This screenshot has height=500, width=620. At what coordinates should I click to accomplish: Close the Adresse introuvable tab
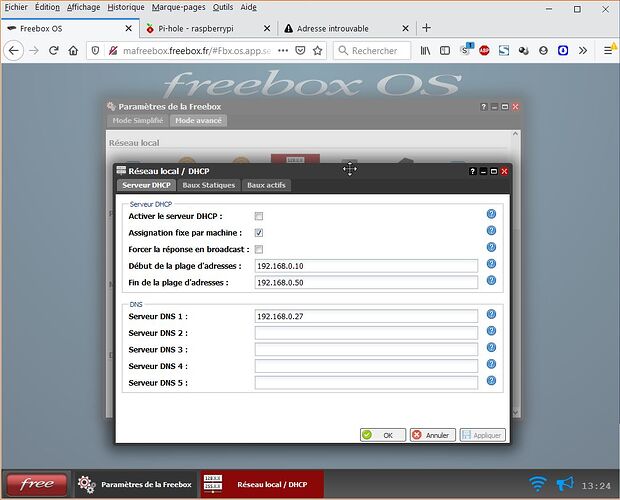[x=405, y=28]
